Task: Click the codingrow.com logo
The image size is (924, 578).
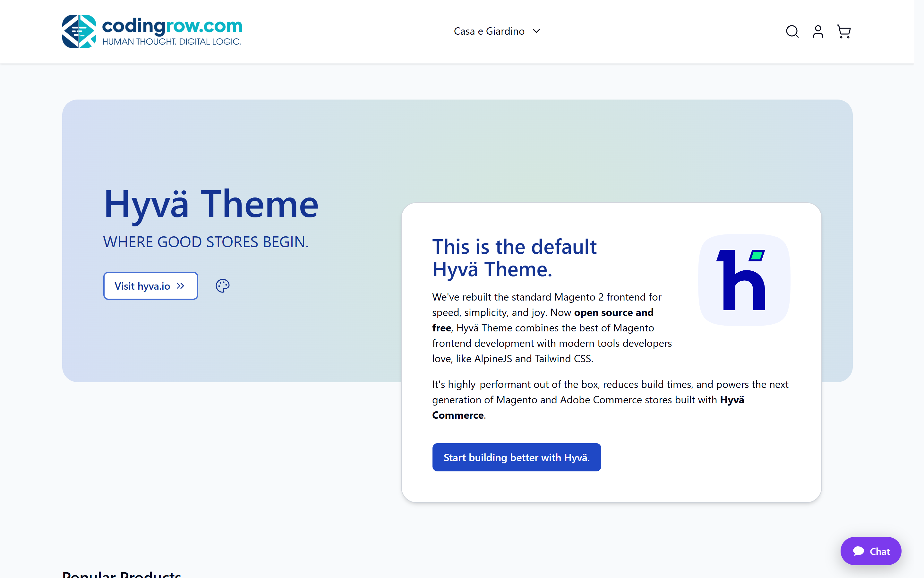Action: click(x=152, y=31)
